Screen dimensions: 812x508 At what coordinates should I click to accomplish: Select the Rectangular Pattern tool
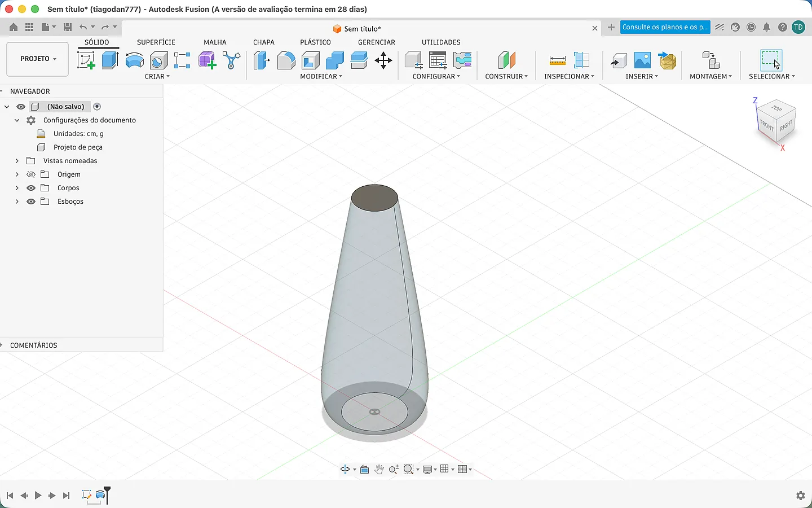pyautogui.click(x=182, y=60)
